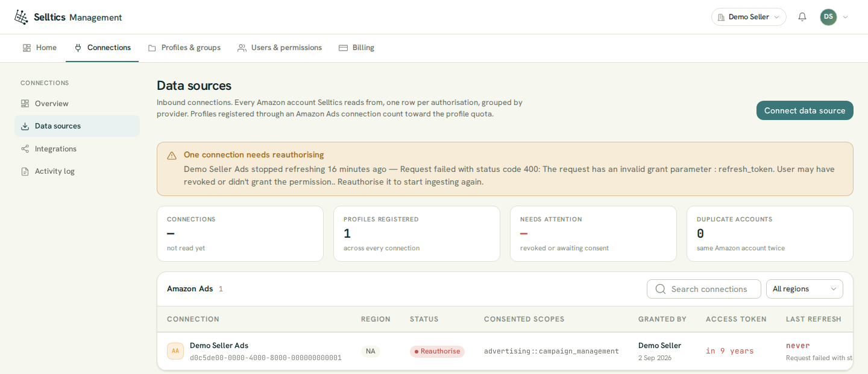This screenshot has height=374, width=868.
Task: Open Integrations in the sidebar
Action: pyautogui.click(x=77, y=149)
